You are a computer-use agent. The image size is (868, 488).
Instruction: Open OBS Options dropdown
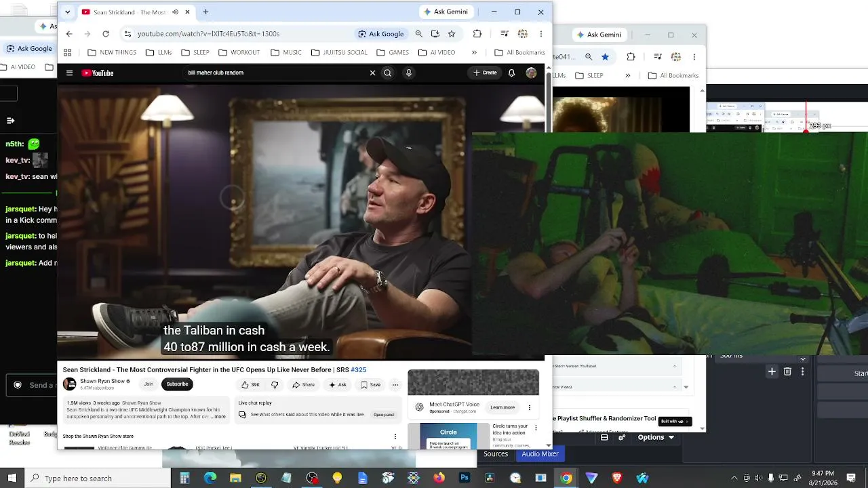(x=656, y=437)
